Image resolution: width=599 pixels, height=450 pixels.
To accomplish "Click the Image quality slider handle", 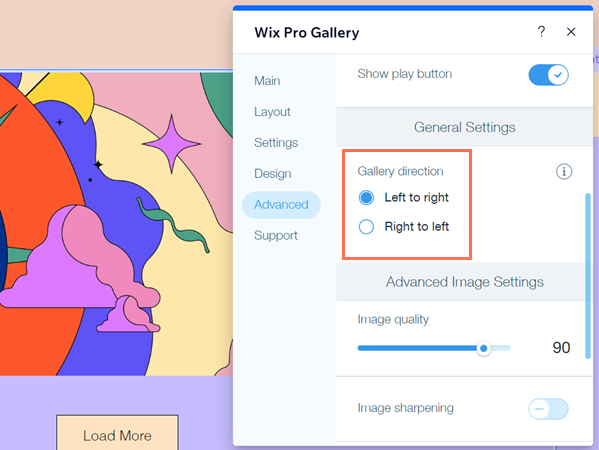I will (x=484, y=348).
